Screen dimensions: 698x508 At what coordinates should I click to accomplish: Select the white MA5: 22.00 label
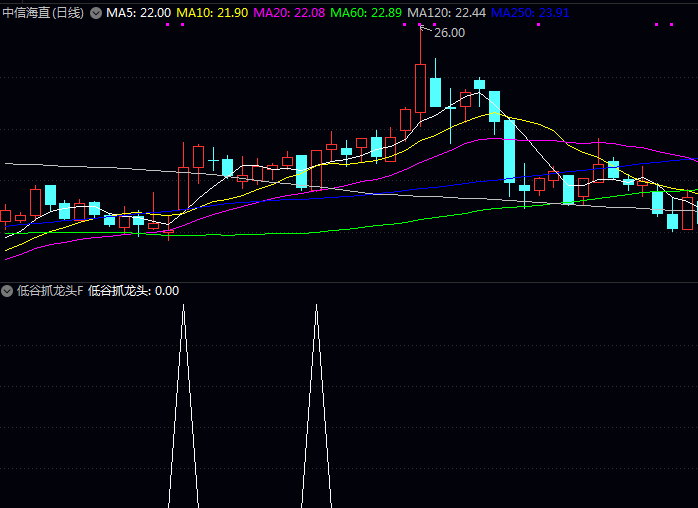pyautogui.click(x=138, y=13)
